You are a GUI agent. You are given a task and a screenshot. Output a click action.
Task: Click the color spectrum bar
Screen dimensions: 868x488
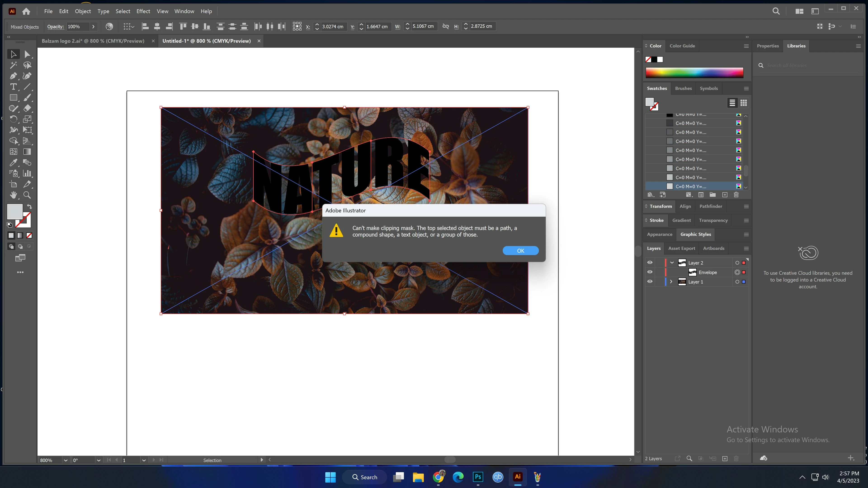pyautogui.click(x=694, y=72)
